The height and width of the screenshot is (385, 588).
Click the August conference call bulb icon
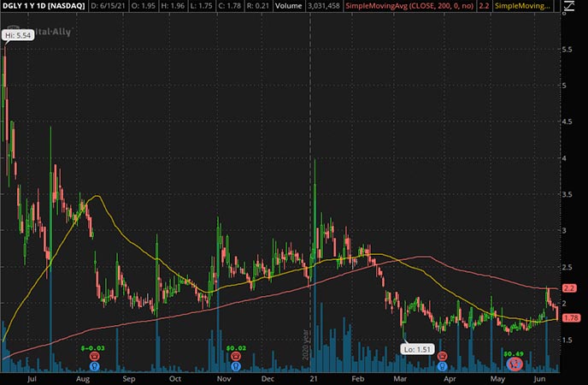tap(94, 366)
